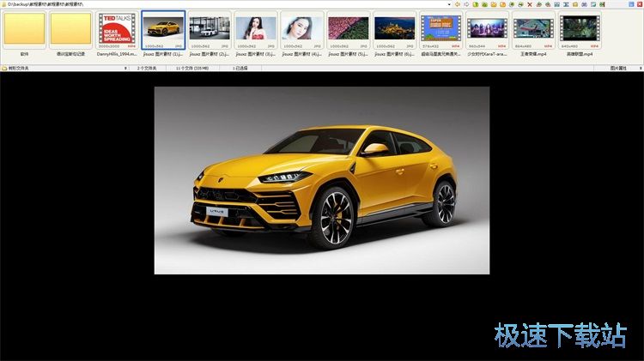Image resolution: width=644 pixels, height=361 pixels.
Task: Click the 树形文件夹 folder tree label
Action: coord(19,68)
